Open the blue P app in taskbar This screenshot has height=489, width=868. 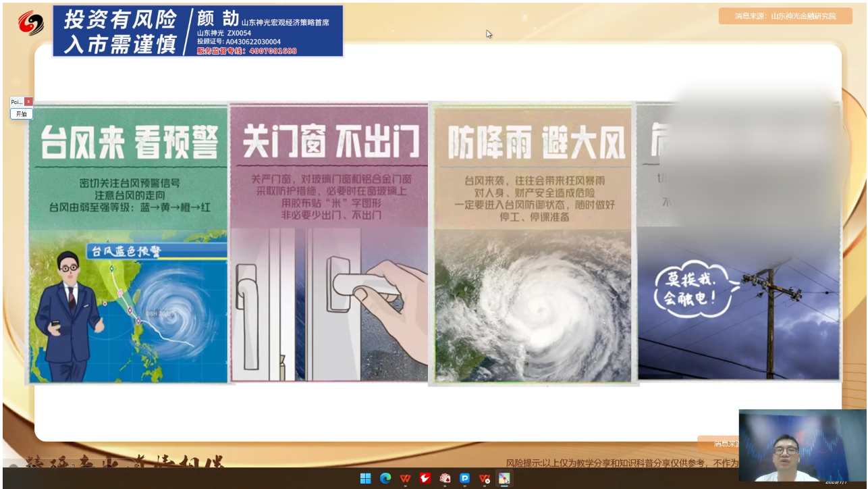[x=464, y=478]
